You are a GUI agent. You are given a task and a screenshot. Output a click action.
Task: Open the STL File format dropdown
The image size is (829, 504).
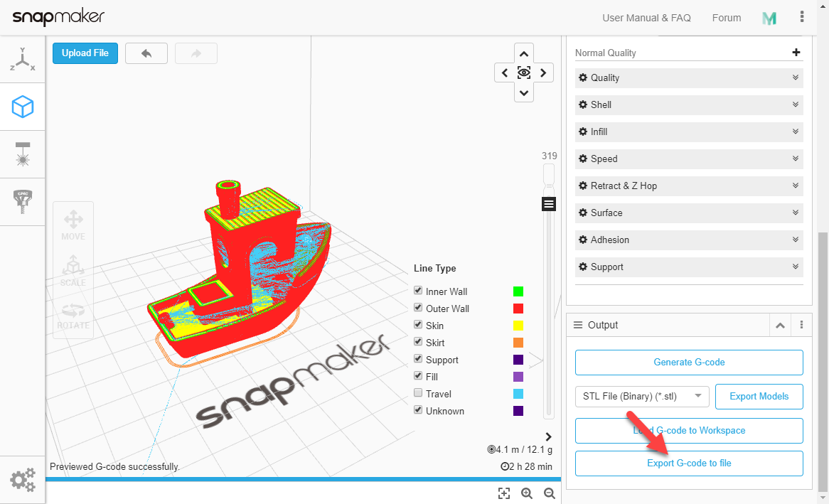point(642,396)
